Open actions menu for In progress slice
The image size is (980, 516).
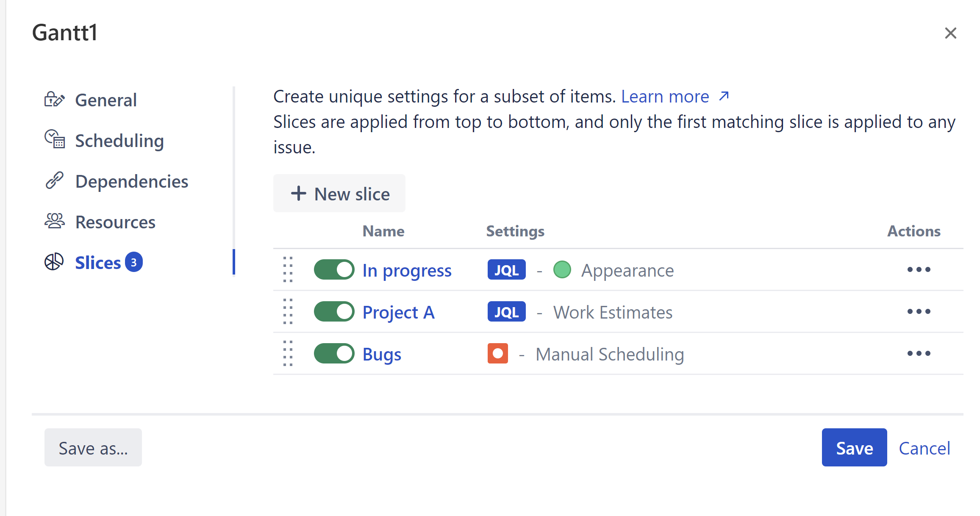click(x=919, y=269)
